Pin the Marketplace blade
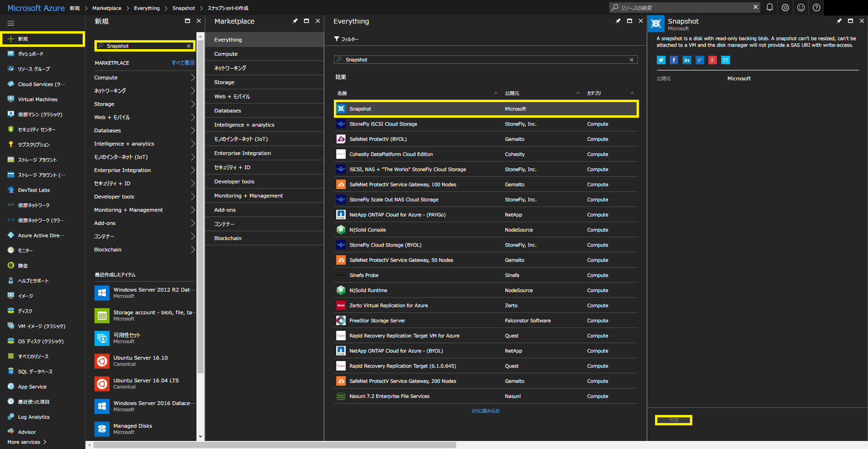Viewport: 868px width, 449px height. [x=295, y=21]
